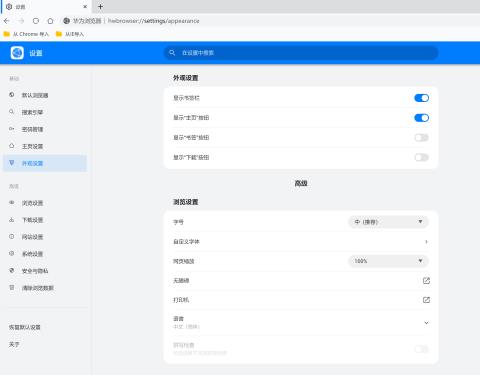Select 外观设置 in the sidebar
This screenshot has height=375, width=480.
click(45, 163)
